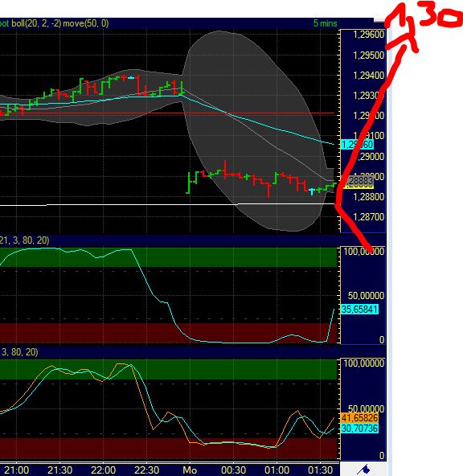Image resolution: width=463 pixels, height=476 pixels.
Task: Click the 00:30 time axis label
Action: tap(233, 470)
